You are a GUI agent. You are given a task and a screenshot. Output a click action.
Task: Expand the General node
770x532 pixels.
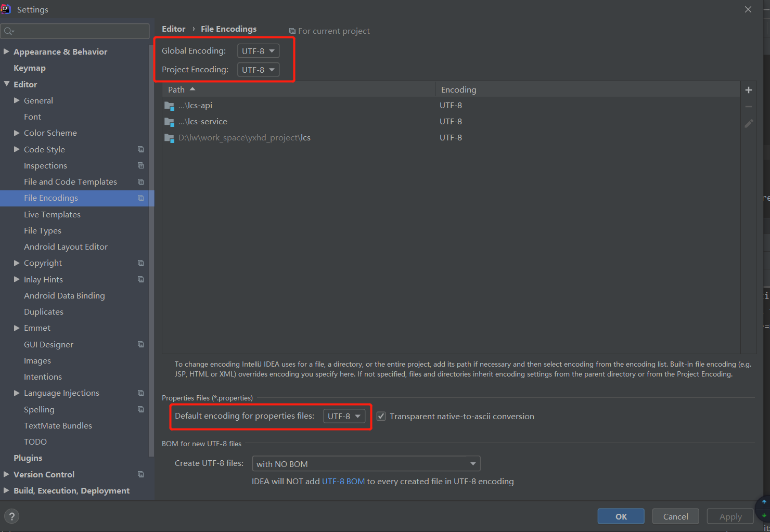17,100
